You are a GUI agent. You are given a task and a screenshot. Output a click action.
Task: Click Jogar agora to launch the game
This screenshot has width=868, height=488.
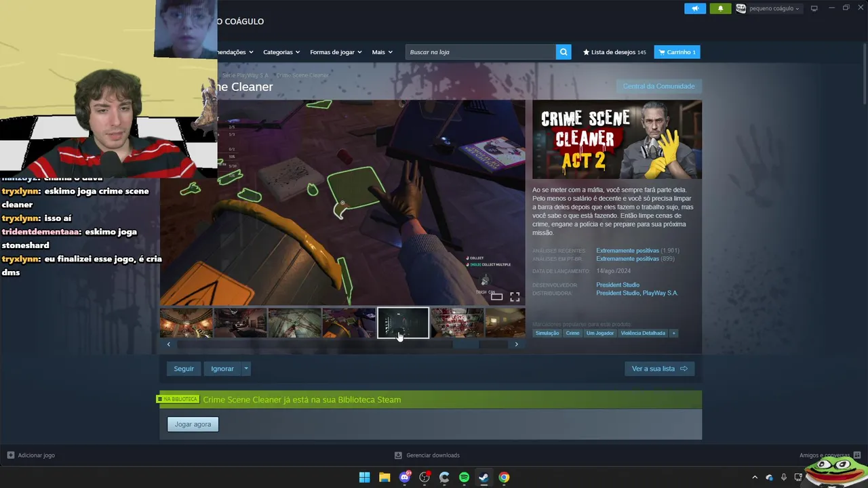tap(193, 424)
